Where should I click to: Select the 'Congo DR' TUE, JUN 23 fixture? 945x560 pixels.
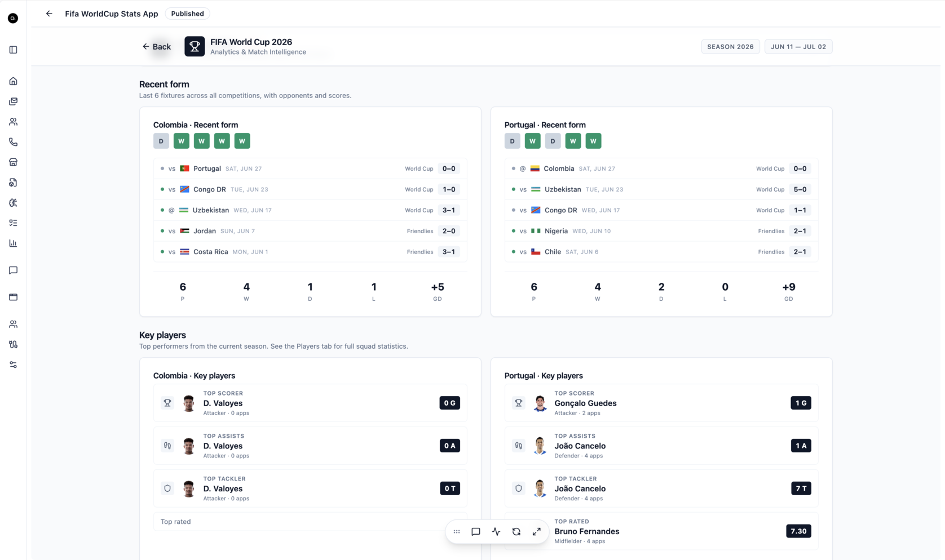coord(310,189)
